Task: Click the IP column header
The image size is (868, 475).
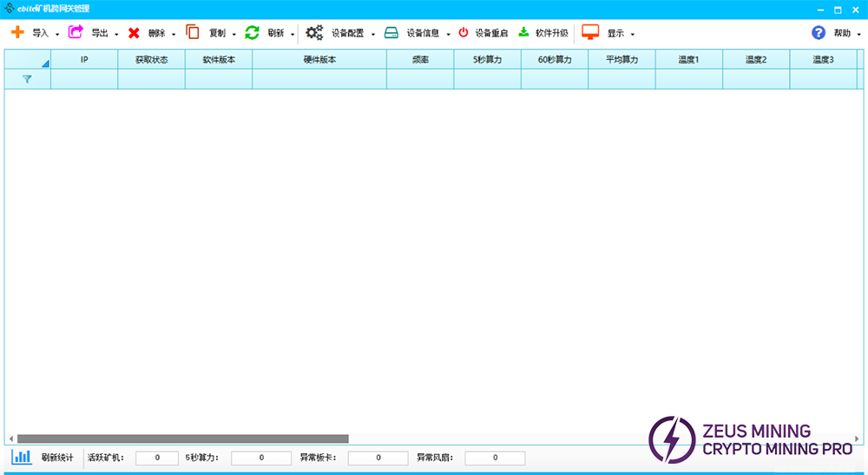Action: coord(84,59)
